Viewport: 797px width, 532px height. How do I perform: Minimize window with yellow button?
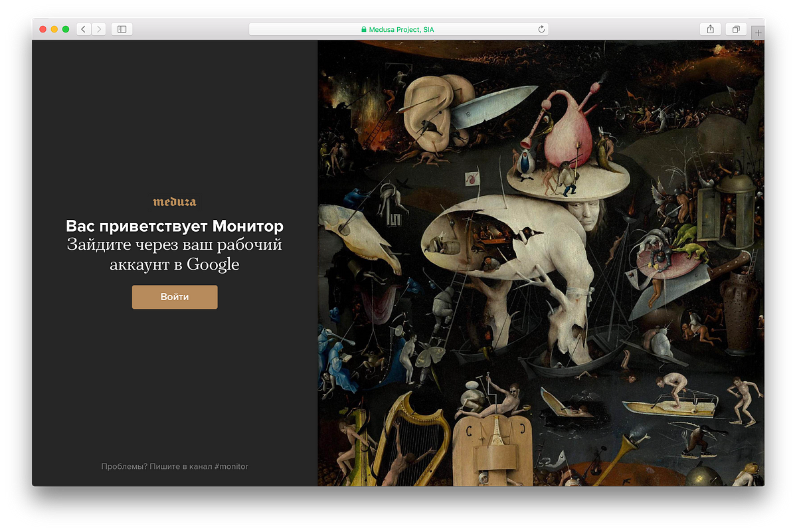tap(54, 29)
